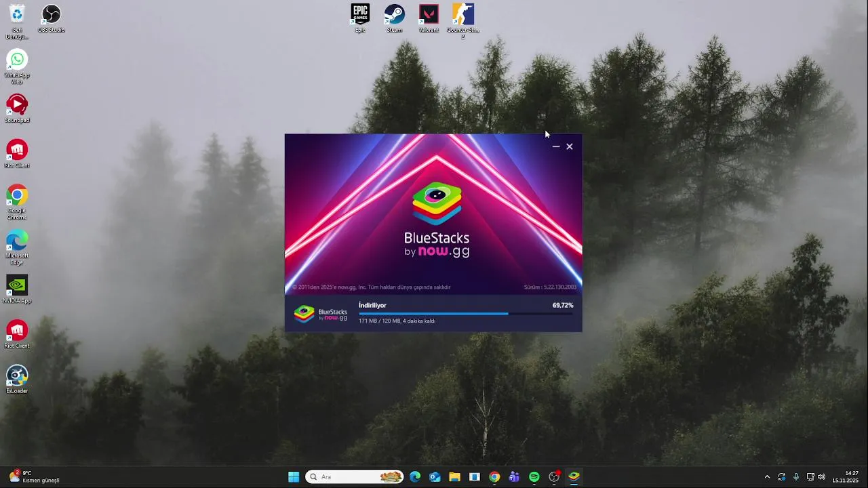This screenshot has width=868, height=488.
Task: Open Microsoft Teams from the taskbar
Action: click(x=514, y=477)
